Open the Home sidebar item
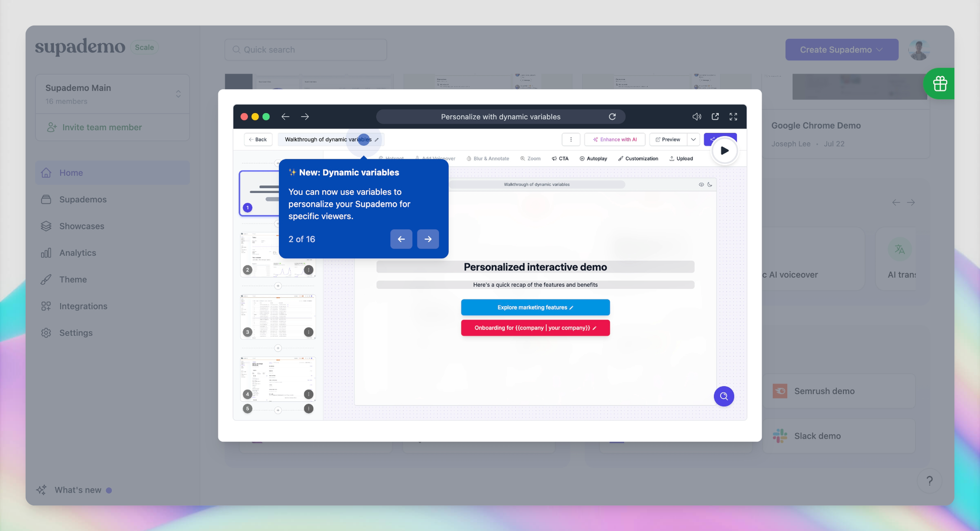Image resolution: width=980 pixels, height=531 pixels. pos(112,173)
